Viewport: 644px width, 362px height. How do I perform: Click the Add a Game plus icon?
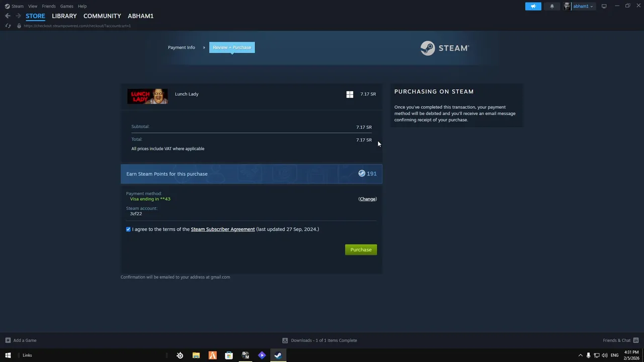(x=8, y=340)
